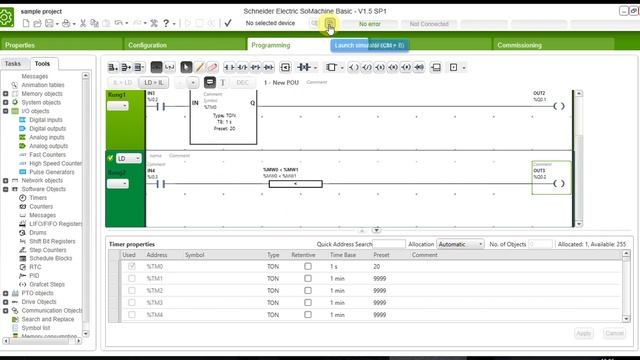Click the Copy icon
This screenshot has height=360, width=640.
(94, 23)
